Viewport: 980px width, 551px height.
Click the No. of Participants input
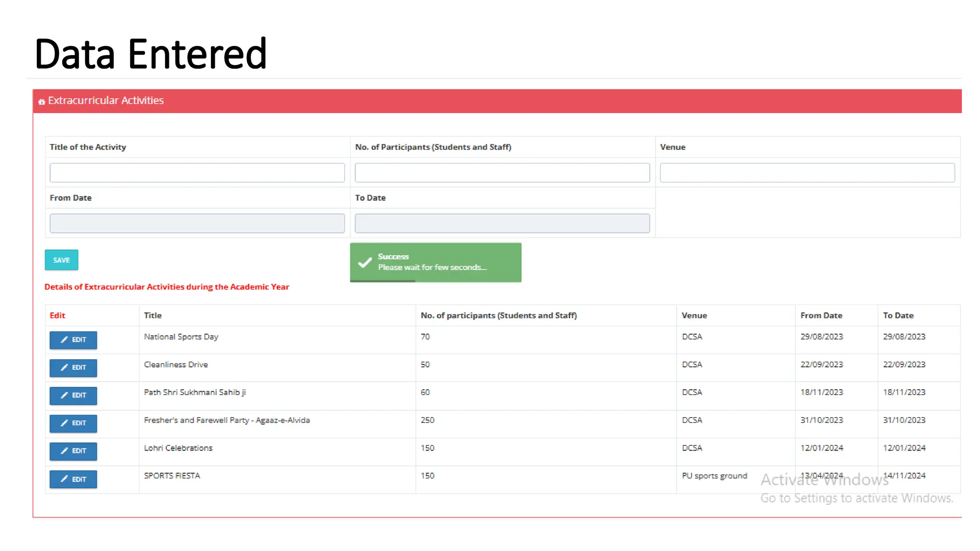tap(502, 173)
